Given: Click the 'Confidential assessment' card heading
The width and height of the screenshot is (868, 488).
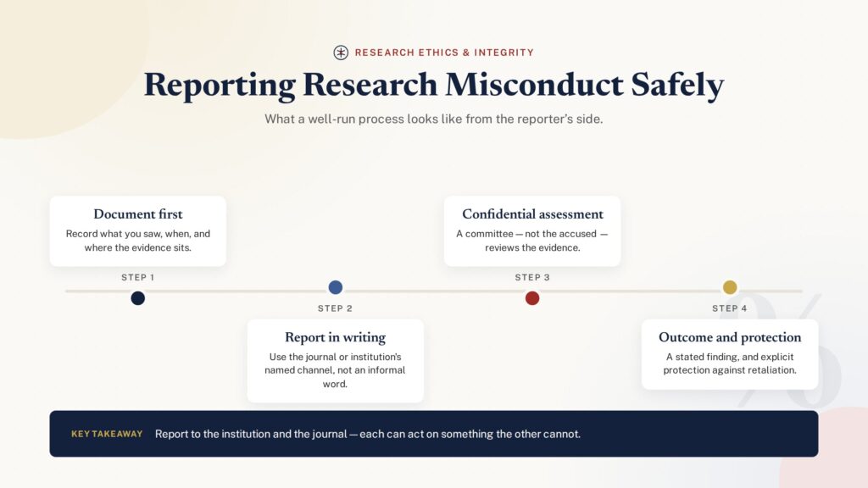Looking at the screenshot, I should tap(532, 214).
